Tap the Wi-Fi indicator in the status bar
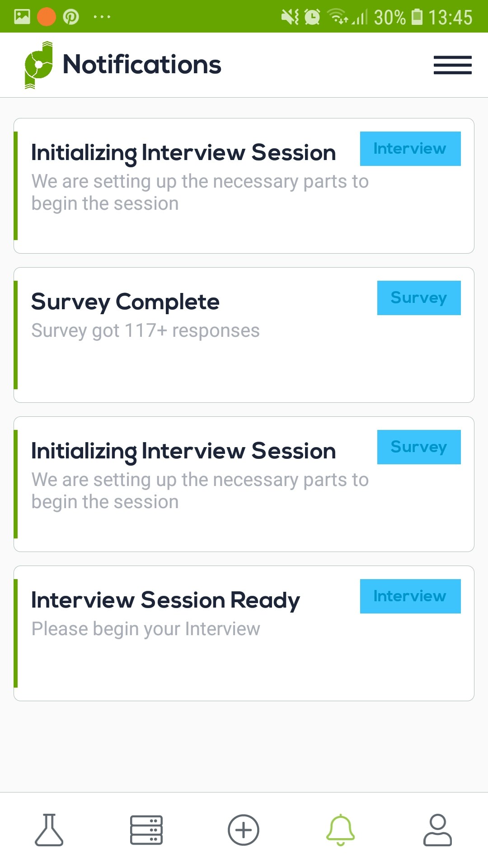Viewport: 488px width, 868px height. pos(336,17)
